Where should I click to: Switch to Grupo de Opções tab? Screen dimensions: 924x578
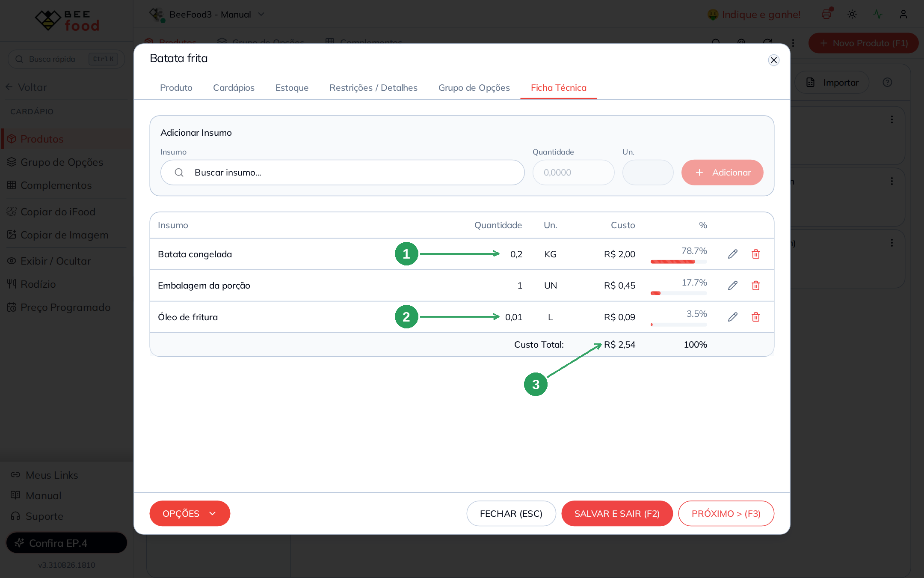click(x=474, y=87)
